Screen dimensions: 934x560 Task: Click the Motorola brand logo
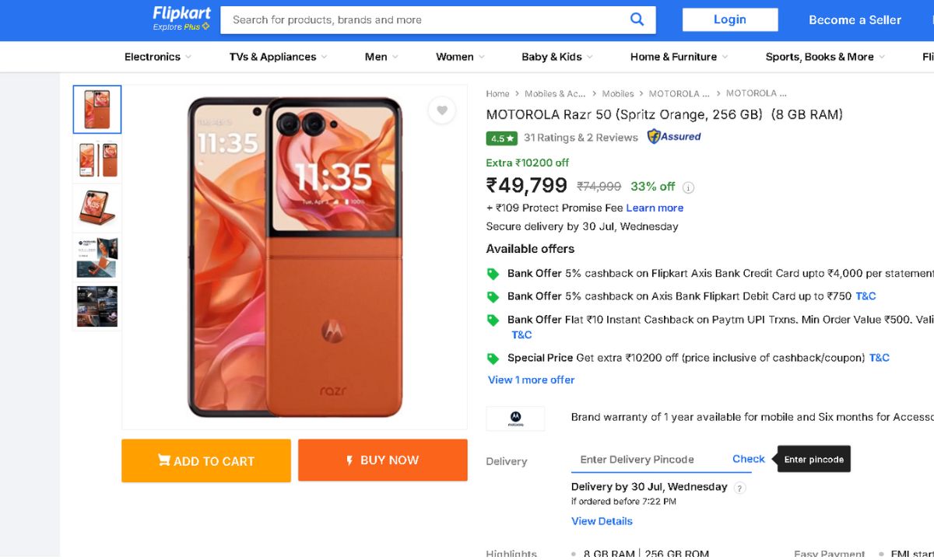(515, 418)
